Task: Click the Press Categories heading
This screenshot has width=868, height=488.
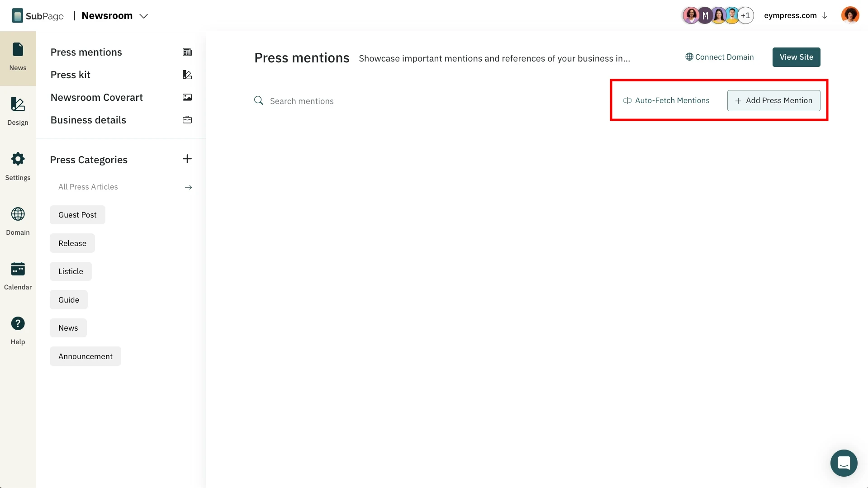Action: point(89,160)
